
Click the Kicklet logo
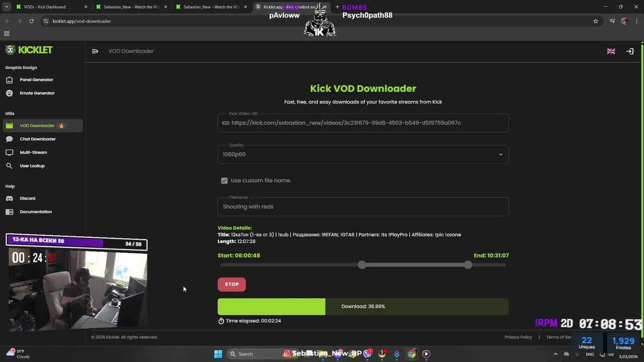(x=29, y=50)
